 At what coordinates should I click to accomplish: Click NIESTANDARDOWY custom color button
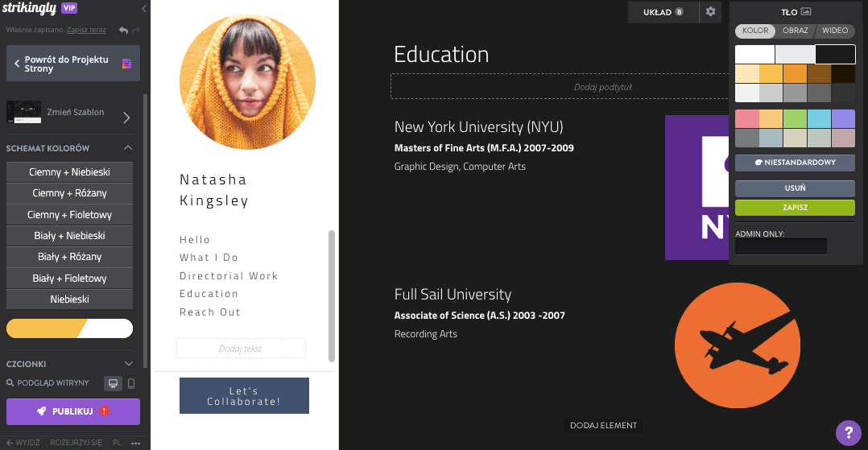[x=795, y=163]
